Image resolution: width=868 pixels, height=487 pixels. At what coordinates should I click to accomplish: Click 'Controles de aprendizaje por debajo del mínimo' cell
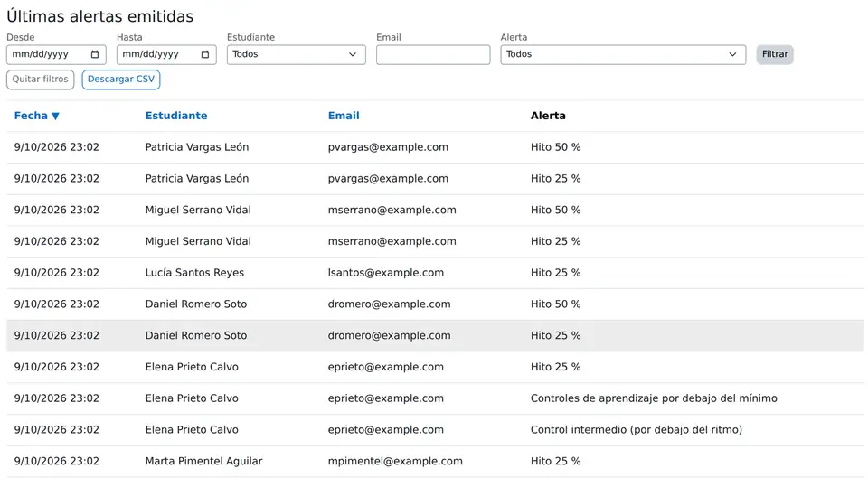(x=654, y=398)
